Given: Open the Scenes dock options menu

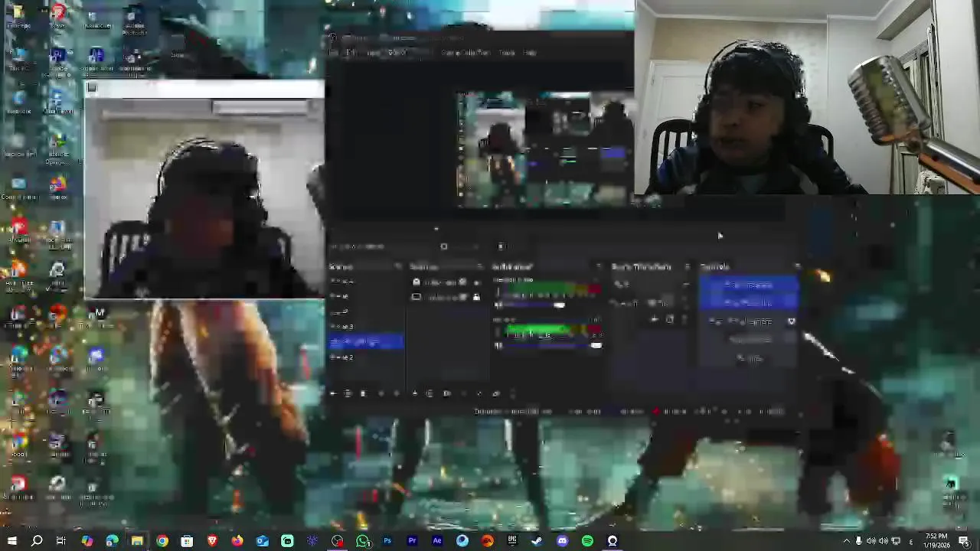Looking at the screenshot, I should pyautogui.click(x=397, y=266).
